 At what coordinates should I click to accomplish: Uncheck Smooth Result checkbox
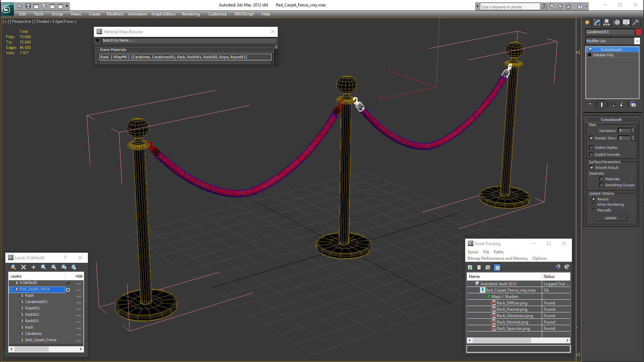[x=591, y=168]
